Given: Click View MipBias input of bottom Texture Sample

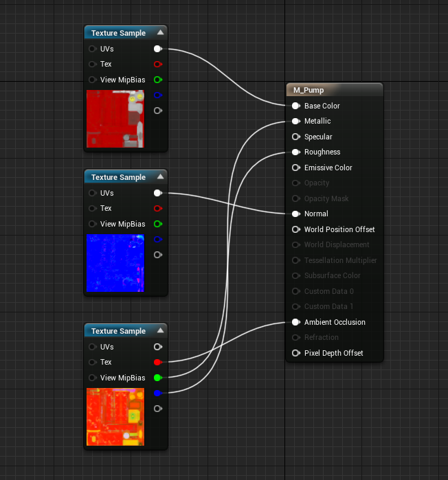Looking at the screenshot, I should click(93, 378).
